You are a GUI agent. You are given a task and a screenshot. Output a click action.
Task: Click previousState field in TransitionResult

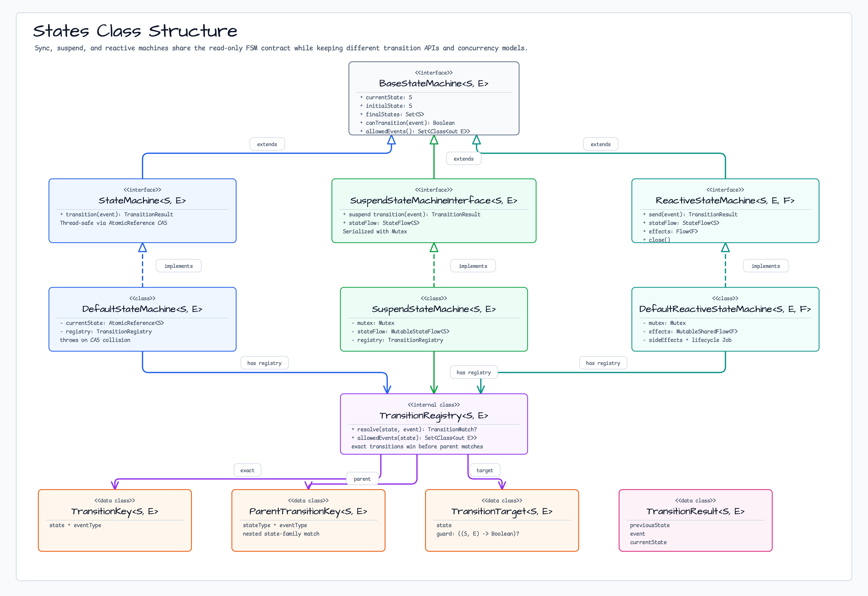click(x=650, y=525)
